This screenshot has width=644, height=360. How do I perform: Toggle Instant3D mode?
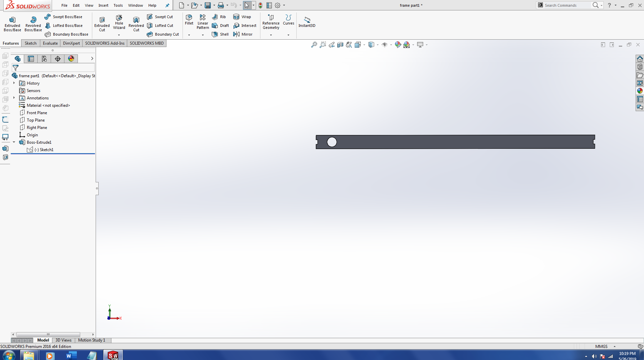(307, 22)
